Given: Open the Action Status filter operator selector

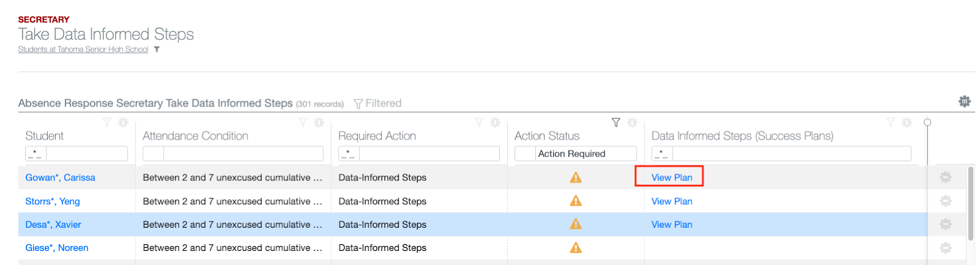Looking at the screenshot, I should pos(525,154).
